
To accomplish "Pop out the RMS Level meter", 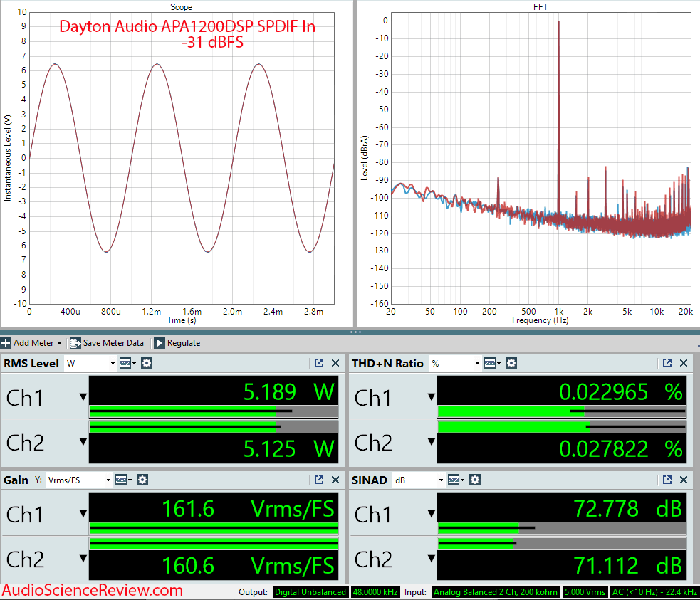I will point(319,363).
